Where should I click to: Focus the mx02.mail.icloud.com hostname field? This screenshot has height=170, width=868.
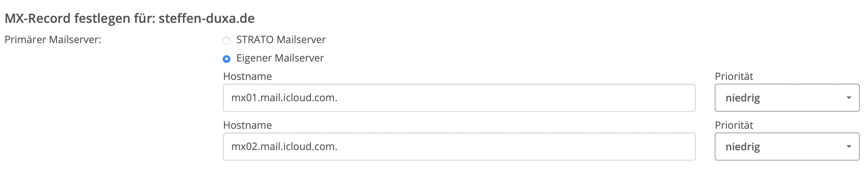coord(459,147)
